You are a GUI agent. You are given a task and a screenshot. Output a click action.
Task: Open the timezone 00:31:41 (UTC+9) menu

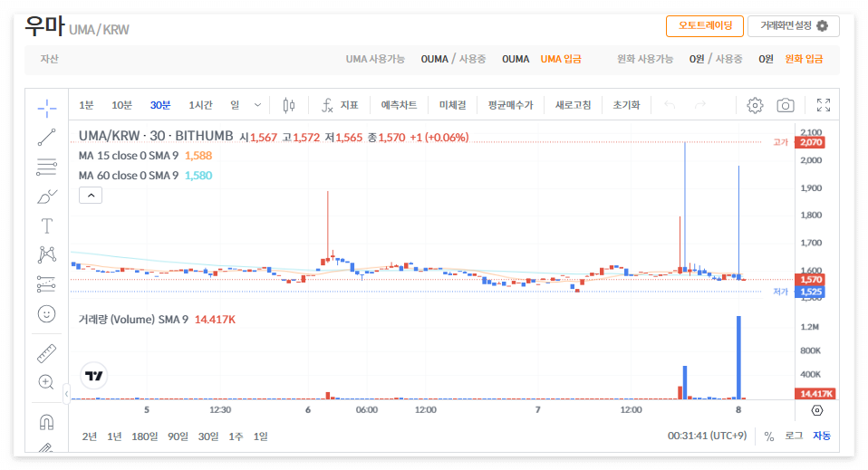click(x=707, y=436)
